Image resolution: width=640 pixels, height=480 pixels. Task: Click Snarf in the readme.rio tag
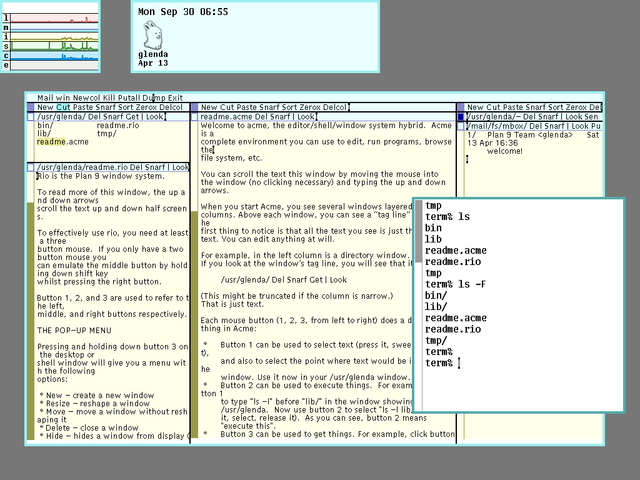pyautogui.click(x=155, y=167)
